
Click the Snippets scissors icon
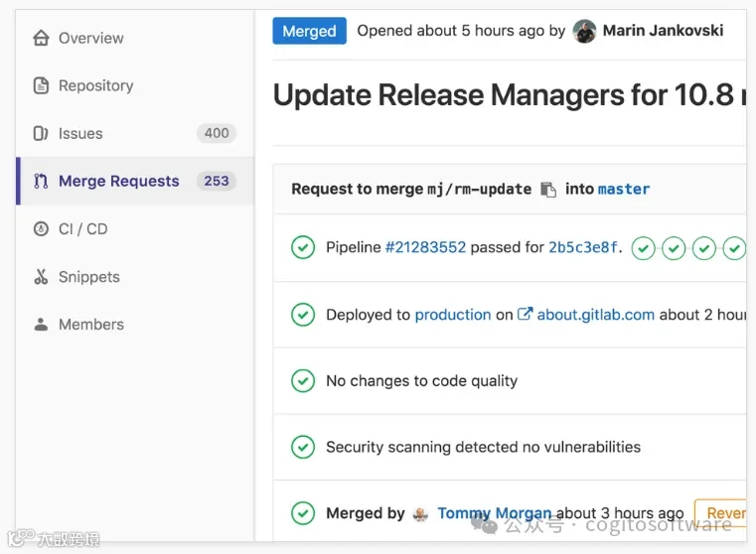(x=41, y=277)
